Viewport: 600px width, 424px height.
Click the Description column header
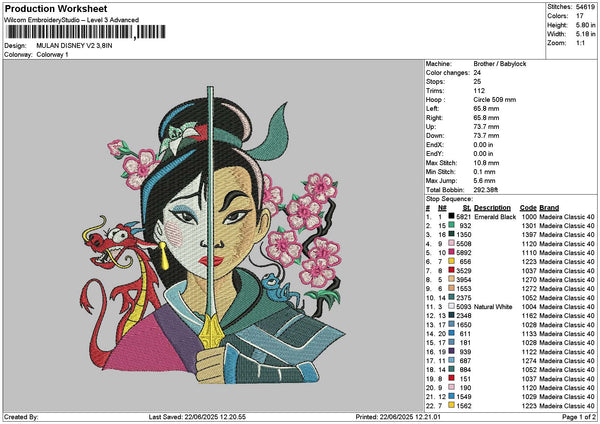point(492,208)
